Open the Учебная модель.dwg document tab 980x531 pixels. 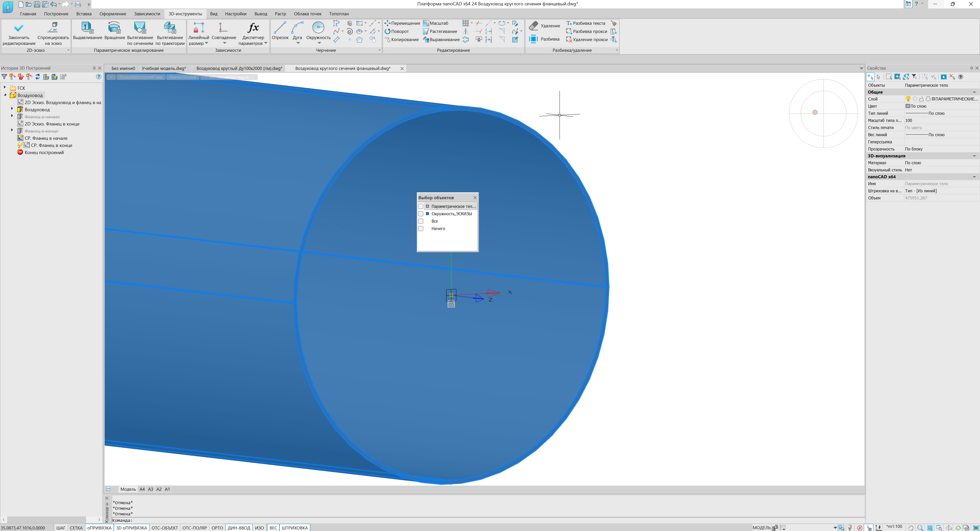(164, 68)
